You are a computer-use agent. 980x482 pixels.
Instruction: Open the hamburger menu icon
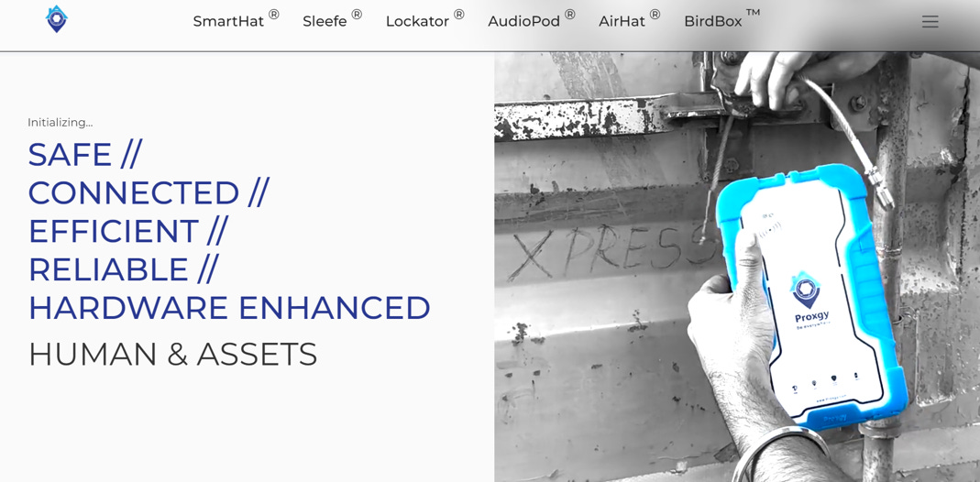930,21
